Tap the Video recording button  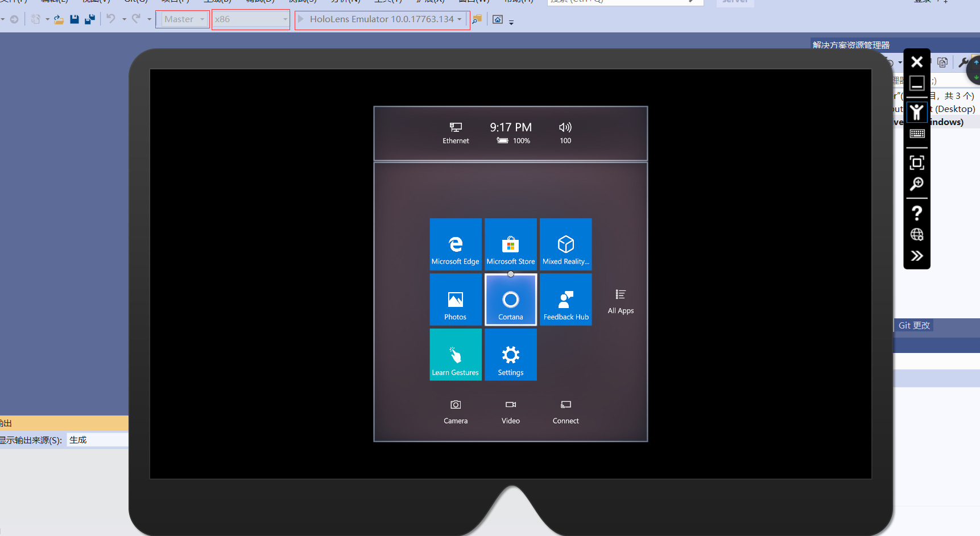point(511,412)
